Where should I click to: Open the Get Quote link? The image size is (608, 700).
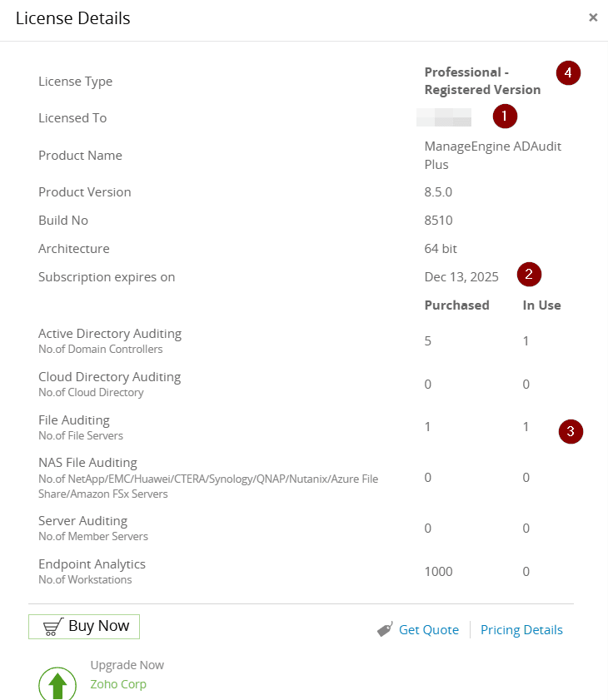[428, 630]
